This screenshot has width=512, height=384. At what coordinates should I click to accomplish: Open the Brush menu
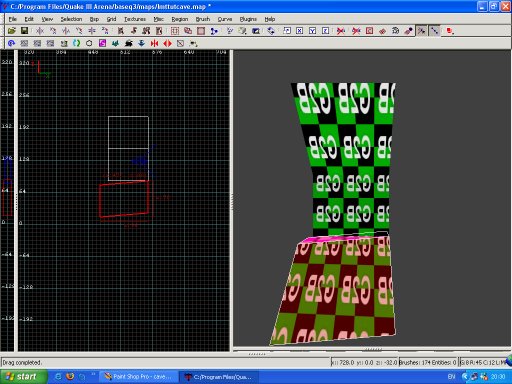[203, 19]
